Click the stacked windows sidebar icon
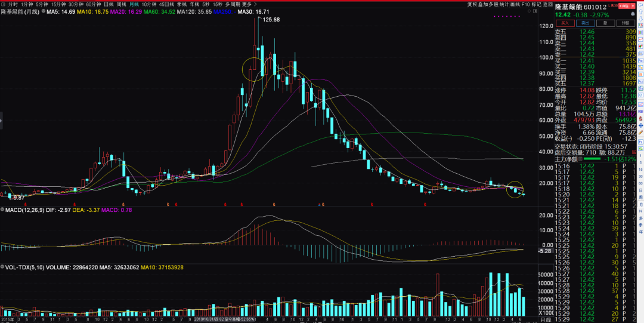 (x=640, y=53)
